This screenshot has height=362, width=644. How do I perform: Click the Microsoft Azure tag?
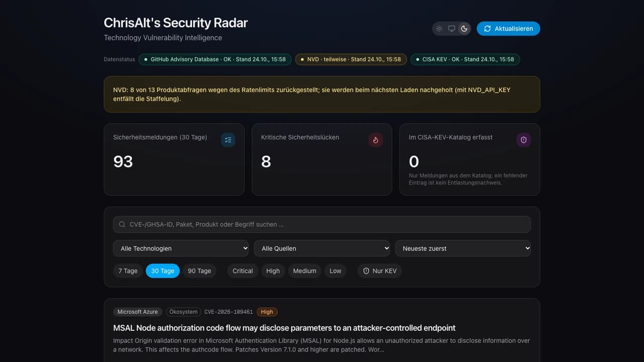pos(137,312)
